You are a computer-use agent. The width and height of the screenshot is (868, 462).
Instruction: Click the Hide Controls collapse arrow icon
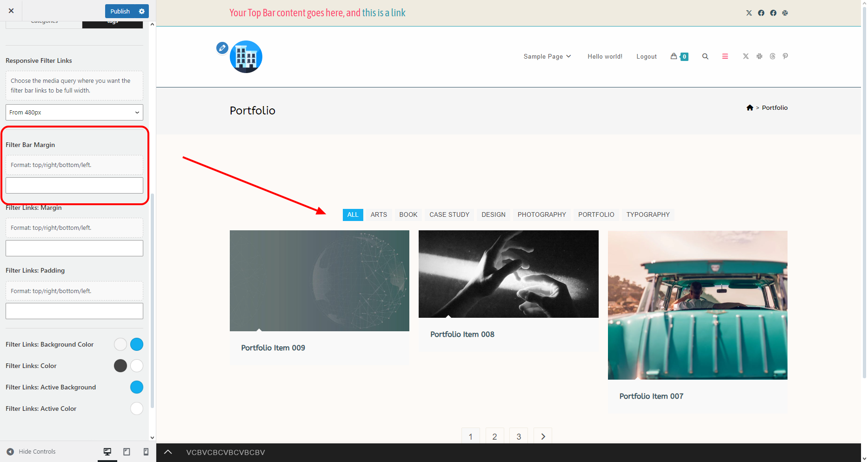coord(10,451)
